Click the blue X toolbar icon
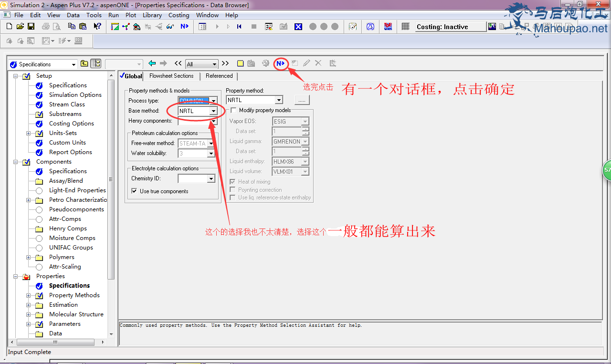Viewport: 611px width, 364px height. [298, 27]
